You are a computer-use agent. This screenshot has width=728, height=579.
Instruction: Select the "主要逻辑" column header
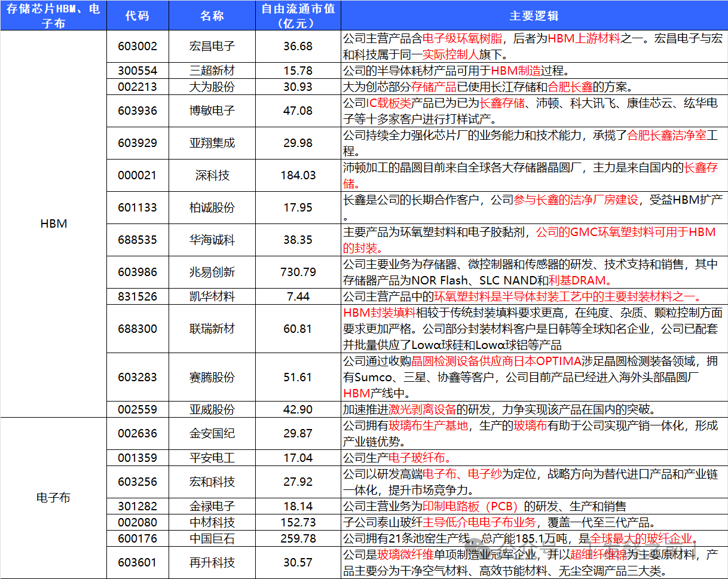[534, 16]
